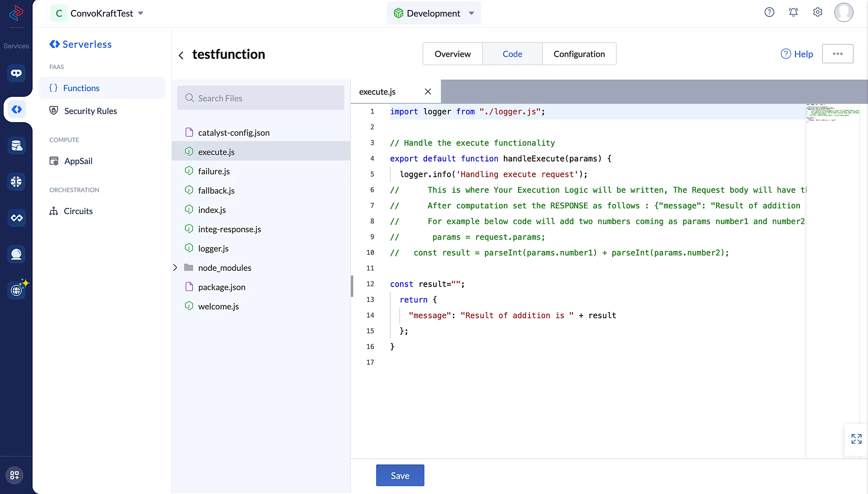Open integ-response.js file
The width and height of the screenshot is (868, 494).
261,229
